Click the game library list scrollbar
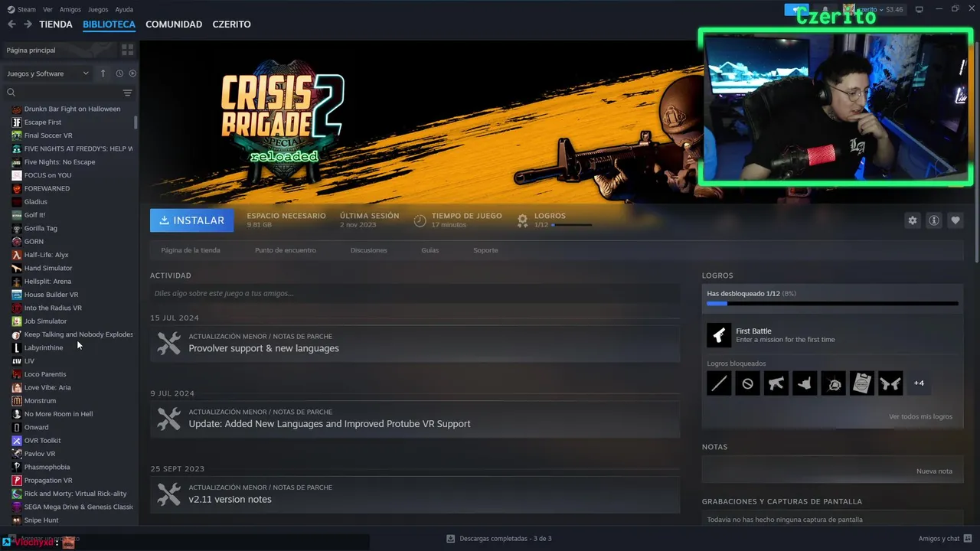The width and height of the screenshot is (980, 551). point(136,122)
